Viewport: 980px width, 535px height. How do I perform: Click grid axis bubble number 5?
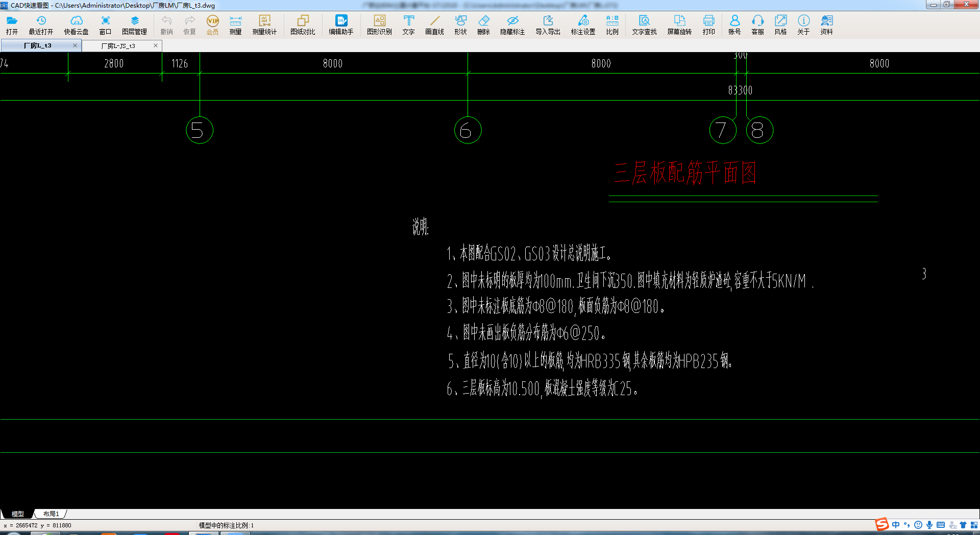tap(200, 130)
